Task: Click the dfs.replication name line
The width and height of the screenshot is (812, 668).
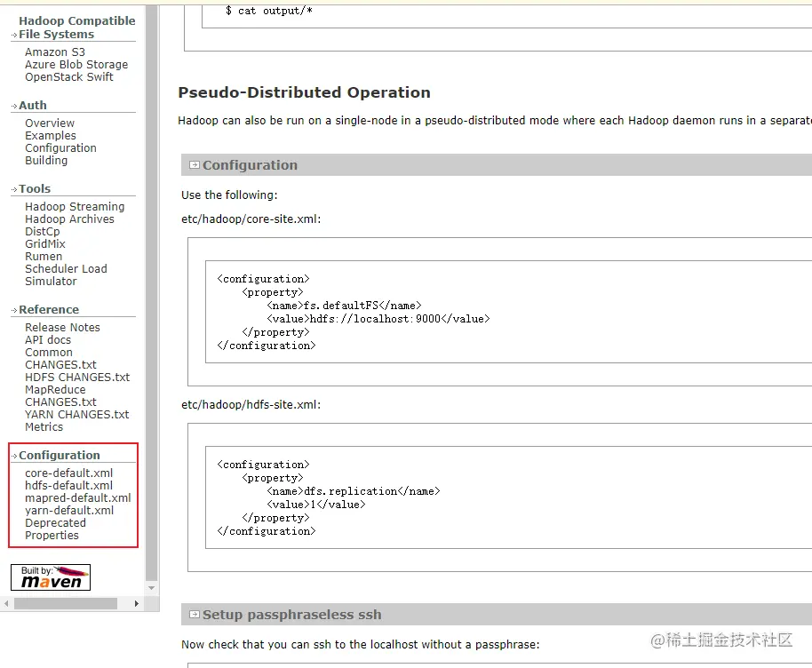Action: [x=354, y=491]
